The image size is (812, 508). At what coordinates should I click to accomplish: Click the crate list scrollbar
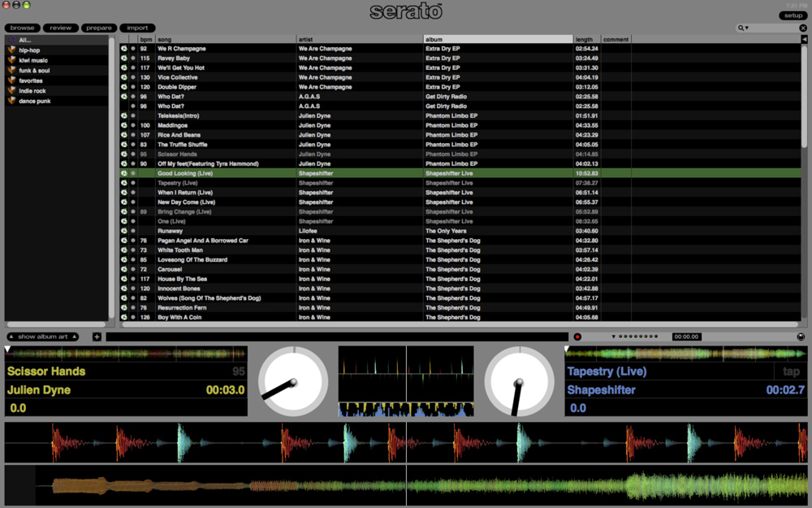tap(111, 178)
